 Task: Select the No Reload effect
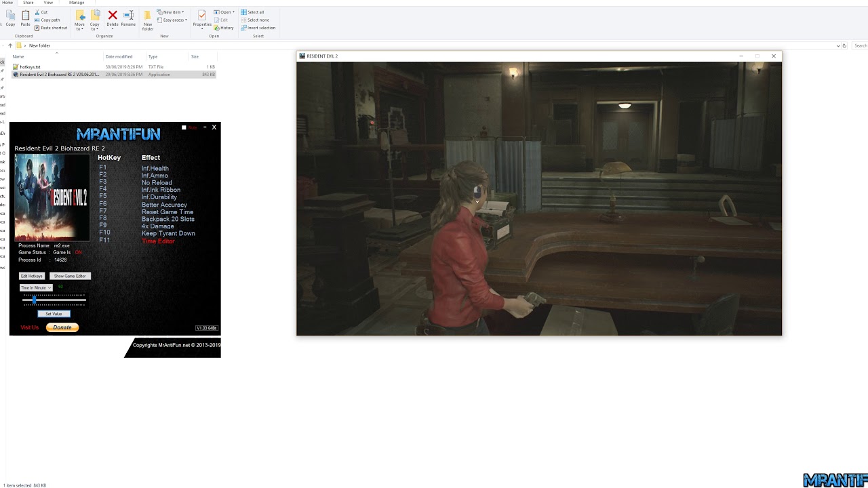pyautogui.click(x=157, y=182)
